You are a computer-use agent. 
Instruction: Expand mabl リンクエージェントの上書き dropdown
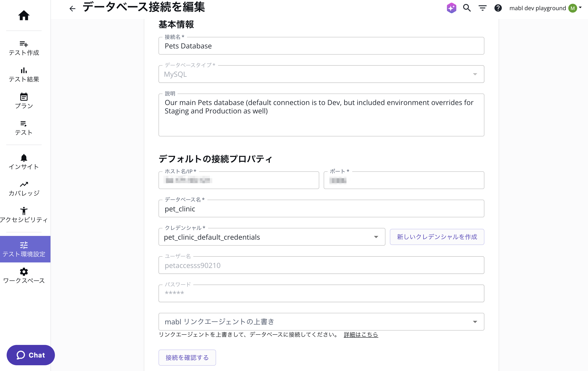tap(321, 322)
